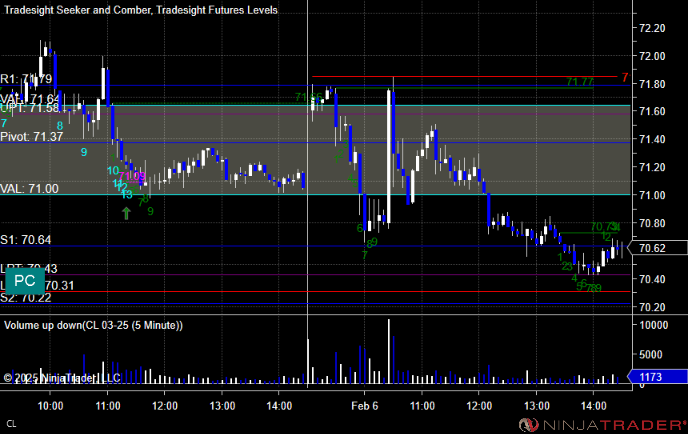Click the red 7 count at chart top
Screen dimensions: 688x434
625,78
